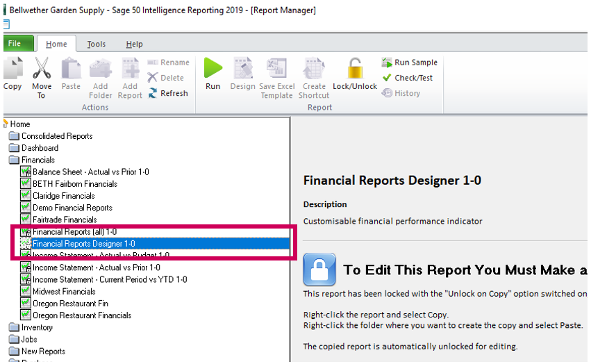The width and height of the screenshot is (591, 364).
Task: Click the Financial Reports Designer 1-0 heading
Action: click(392, 181)
